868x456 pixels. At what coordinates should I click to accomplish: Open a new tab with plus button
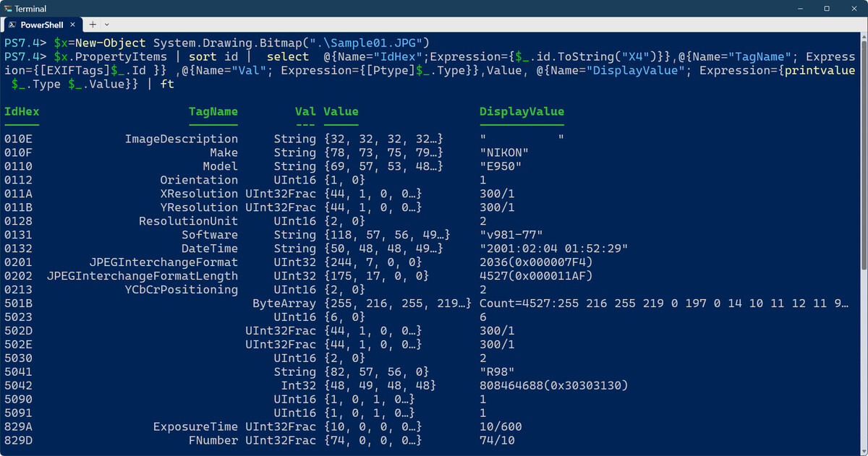(93, 25)
